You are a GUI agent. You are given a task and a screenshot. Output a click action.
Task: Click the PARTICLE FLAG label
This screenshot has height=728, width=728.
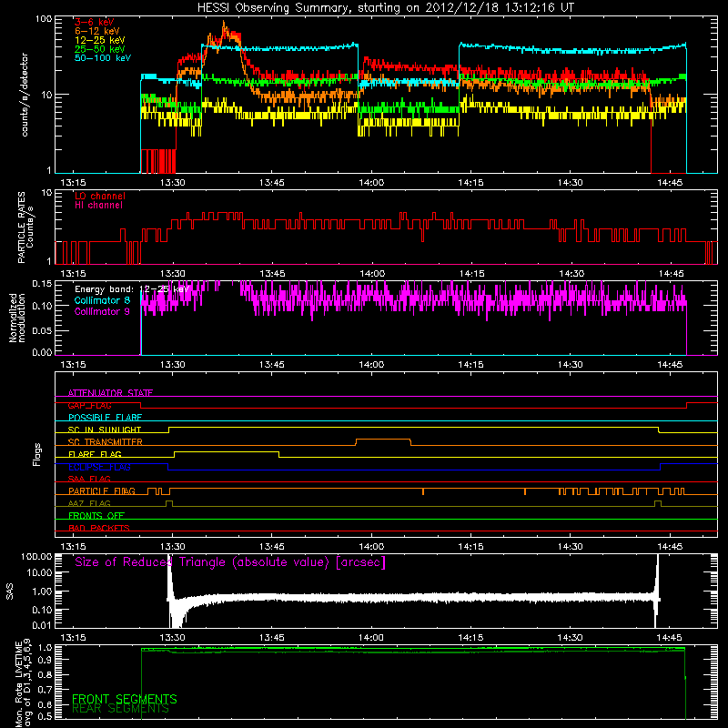[102, 491]
